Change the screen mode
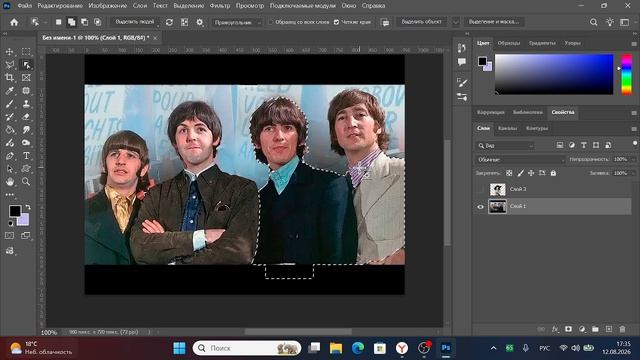Image resolution: width=640 pixels, height=360 pixels. point(26,236)
